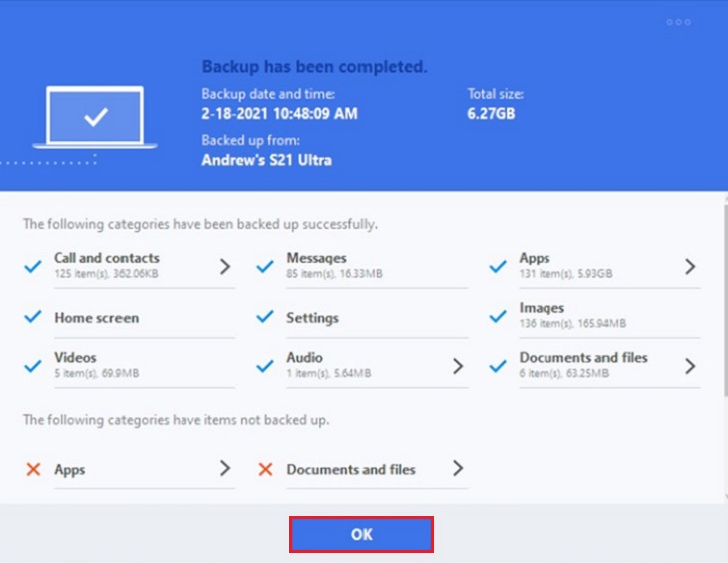Viewport: 728px width, 563px height.
Task: Open backed up Documents and files chevron
Action: click(x=690, y=366)
